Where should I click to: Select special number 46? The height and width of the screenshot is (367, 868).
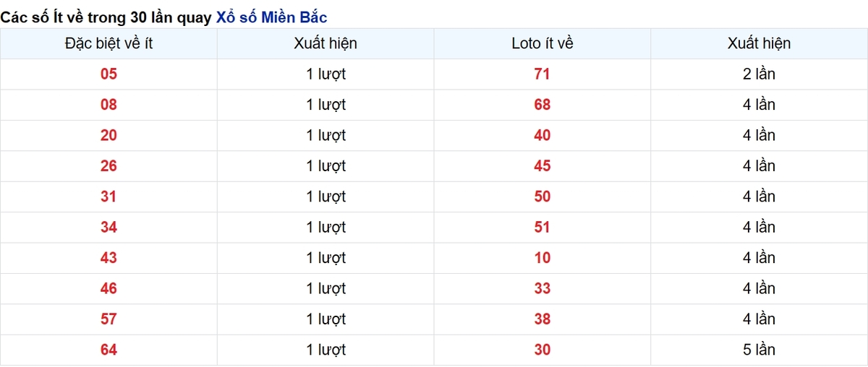(109, 288)
